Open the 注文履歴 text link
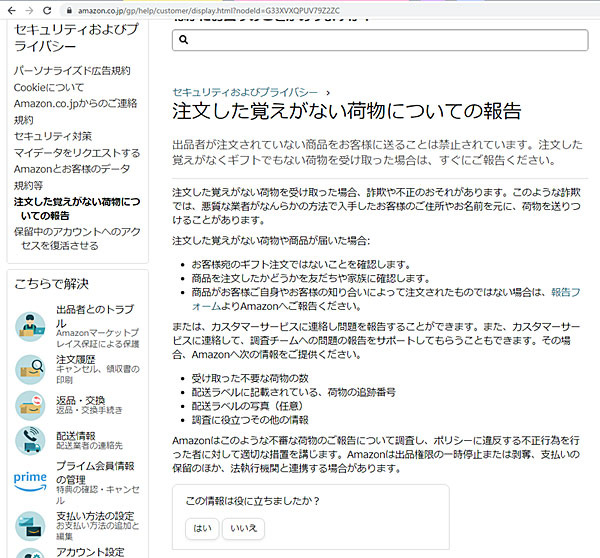This screenshot has width=600, height=558. 76,359
